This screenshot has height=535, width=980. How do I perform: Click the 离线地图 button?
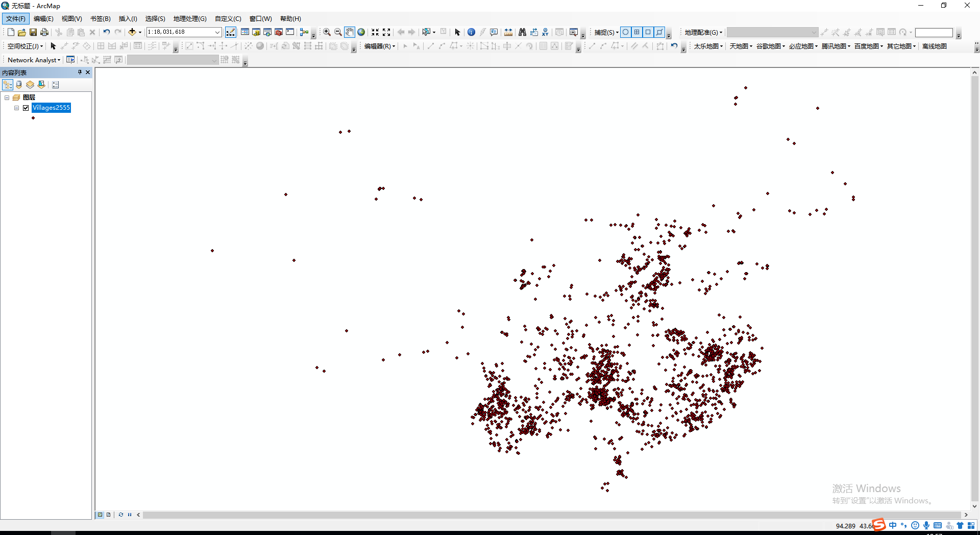[x=934, y=46]
